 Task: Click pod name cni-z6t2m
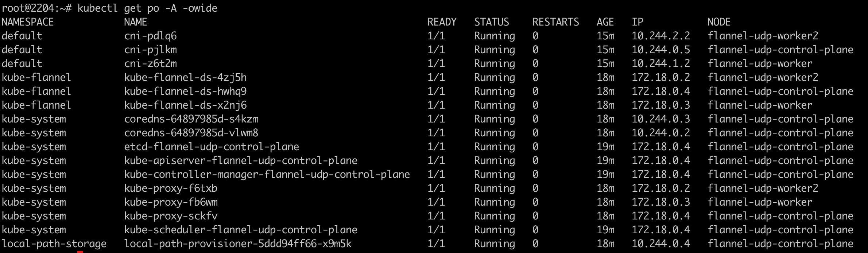point(150,63)
